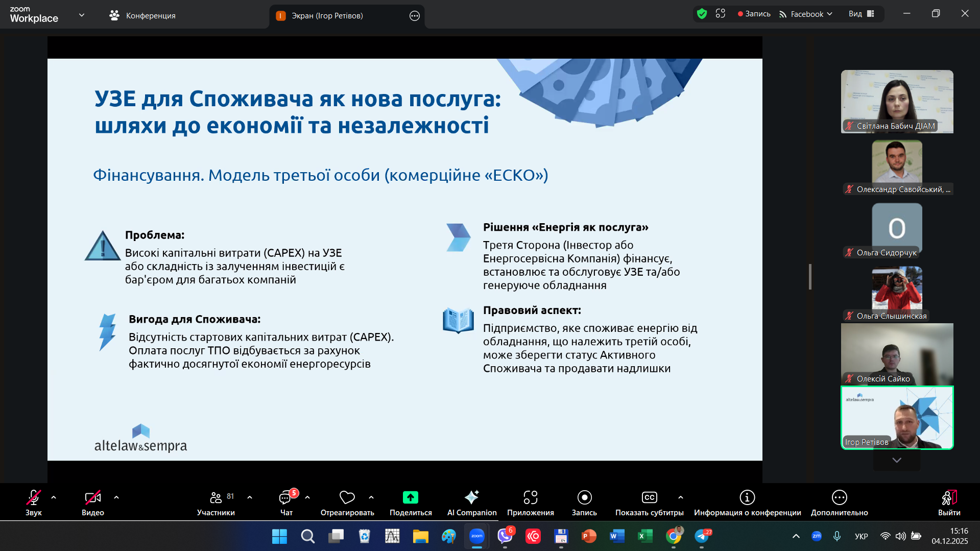Click Показать субтитры button
Viewport: 980px width, 551px height.
649,502
